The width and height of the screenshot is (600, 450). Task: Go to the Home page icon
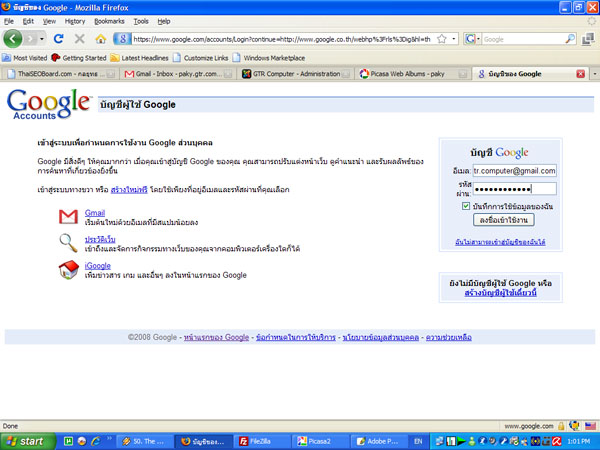101,39
